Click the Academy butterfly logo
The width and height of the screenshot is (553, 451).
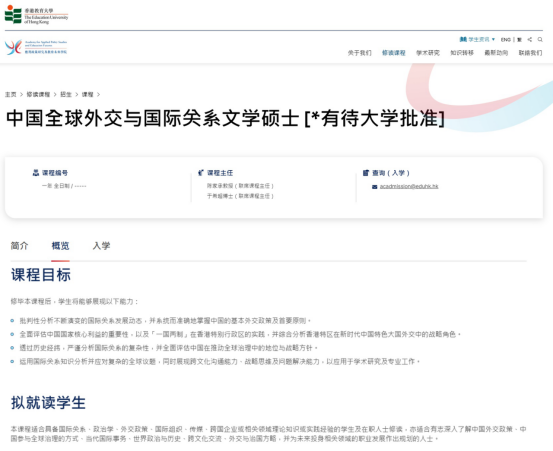[x=36, y=47]
